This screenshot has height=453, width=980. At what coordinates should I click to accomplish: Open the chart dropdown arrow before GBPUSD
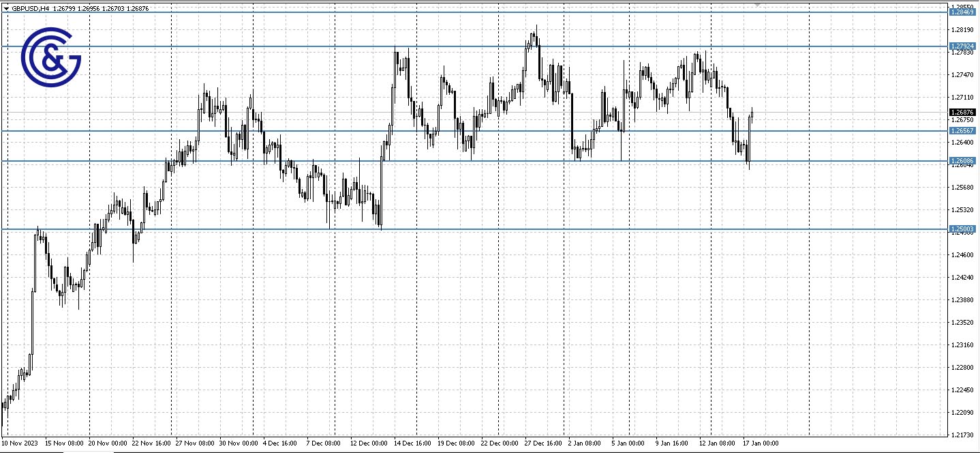click(x=7, y=9)
